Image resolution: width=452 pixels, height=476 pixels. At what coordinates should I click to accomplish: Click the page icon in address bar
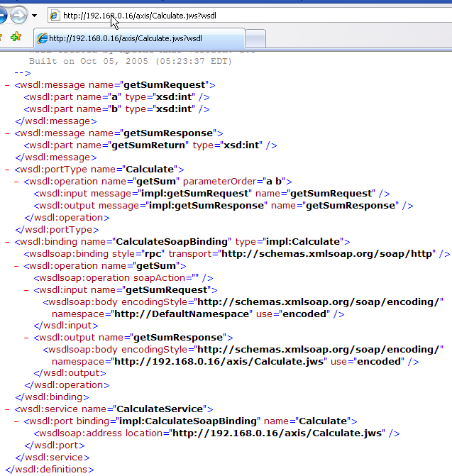(55, 16)
